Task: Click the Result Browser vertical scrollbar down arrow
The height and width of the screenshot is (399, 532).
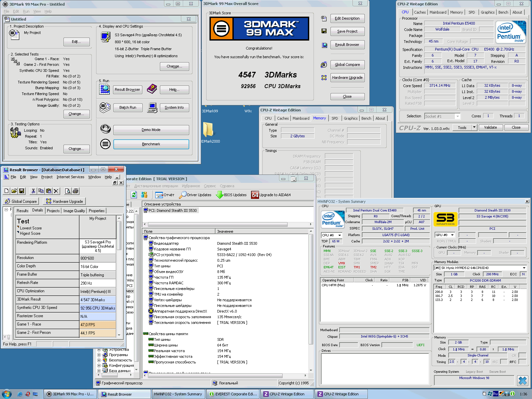Action: click(119, 335)
